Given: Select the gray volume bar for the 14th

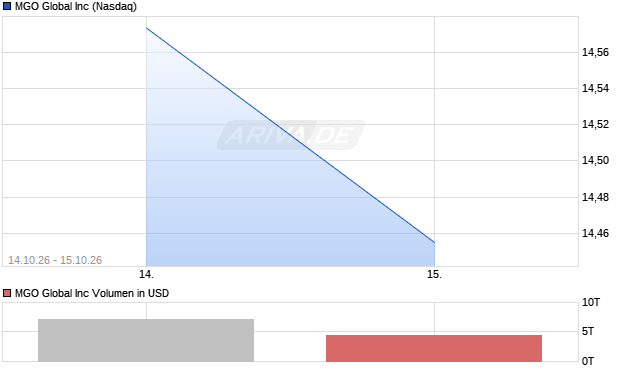Looking at the screenshot, I should coord(146,340).
